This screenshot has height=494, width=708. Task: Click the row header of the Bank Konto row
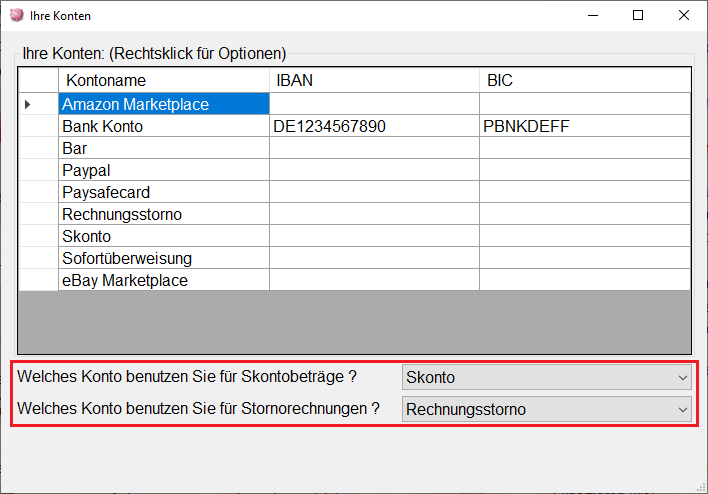[38, 126]
